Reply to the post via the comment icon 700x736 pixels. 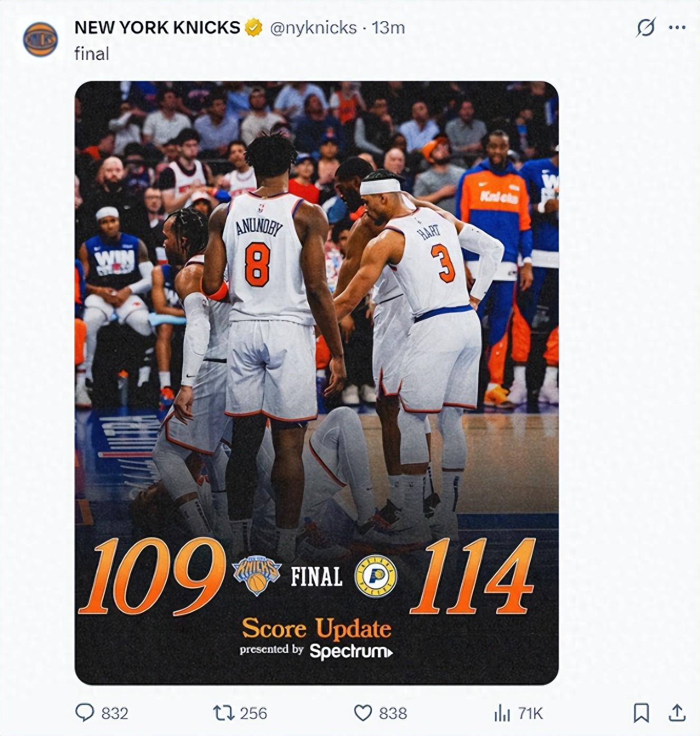[85, 713]
